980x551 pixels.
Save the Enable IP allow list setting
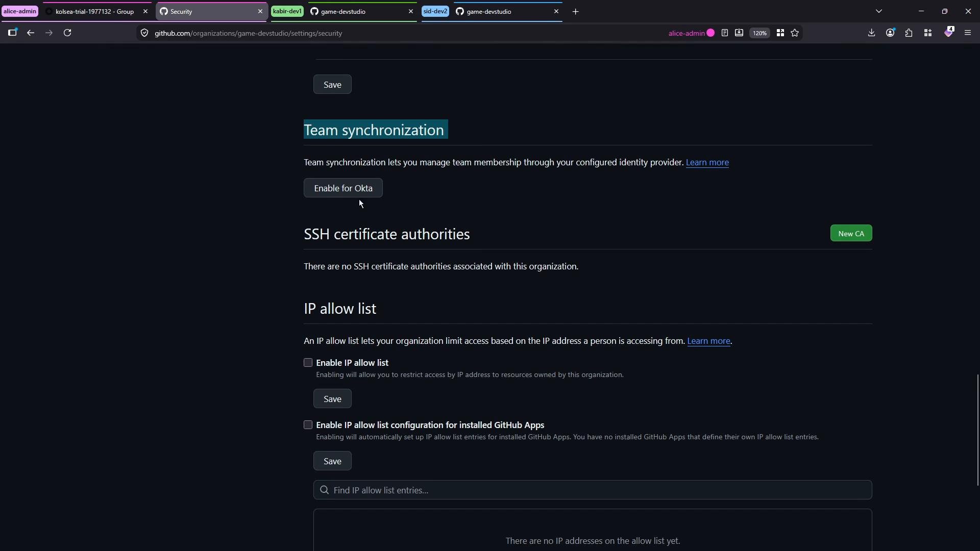point(332,399)
